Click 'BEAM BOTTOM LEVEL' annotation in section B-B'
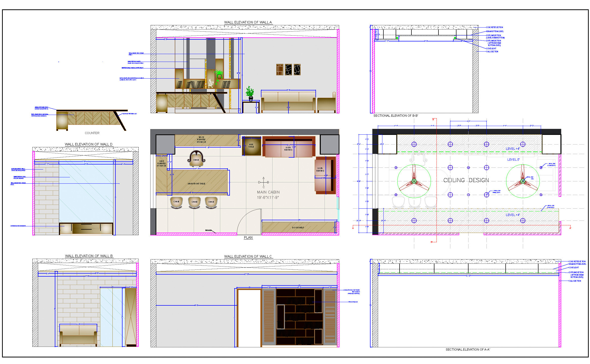This screenshot has width=590, height=364. (x=495, y=31)
